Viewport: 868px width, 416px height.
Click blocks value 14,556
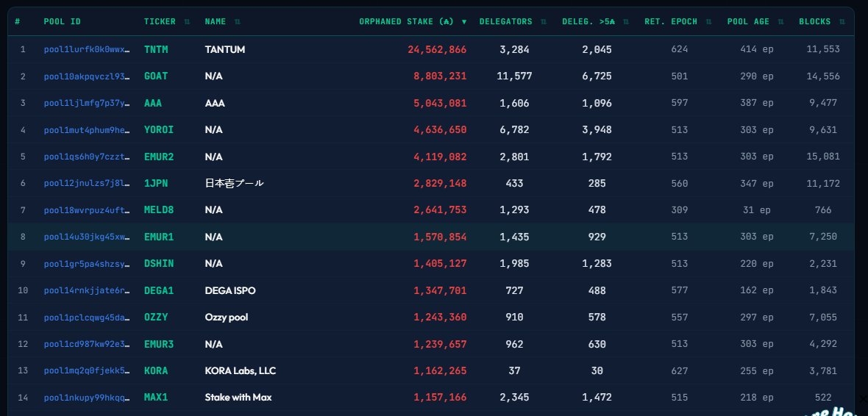click(823, 76)
